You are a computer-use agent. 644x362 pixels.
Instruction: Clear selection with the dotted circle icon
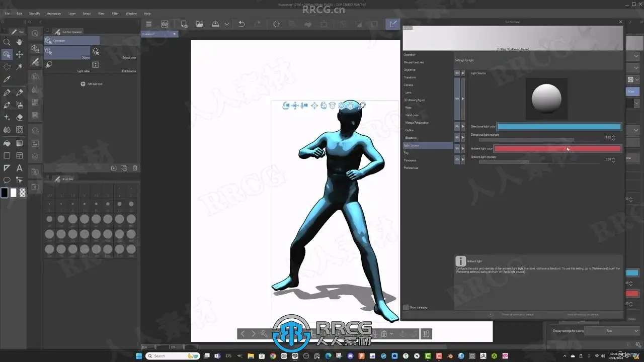click(276, 24)
